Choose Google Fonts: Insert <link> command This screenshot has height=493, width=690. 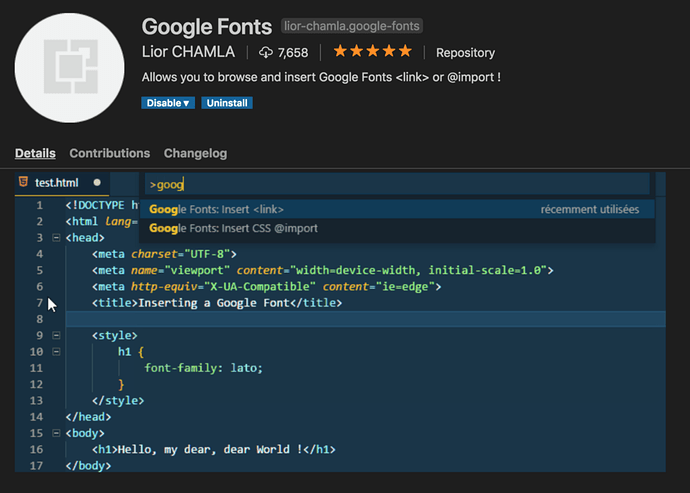[x=397, y=209]
